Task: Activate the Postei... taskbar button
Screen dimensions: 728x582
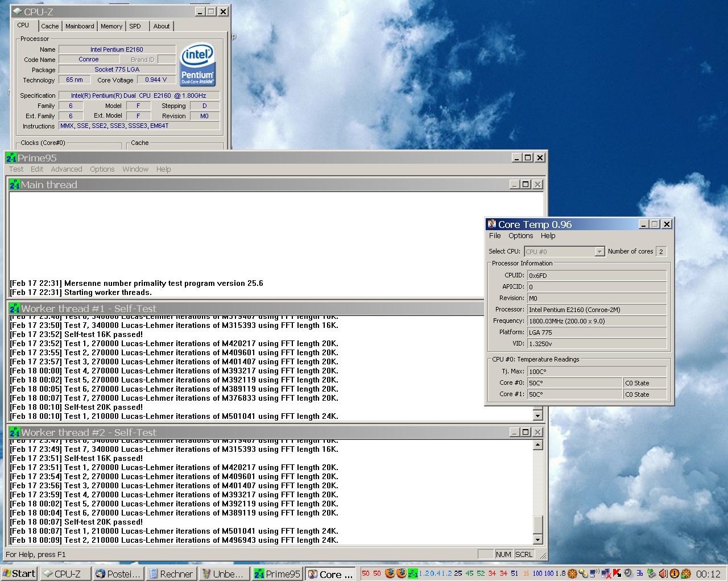Action: [x=118, y=573]
